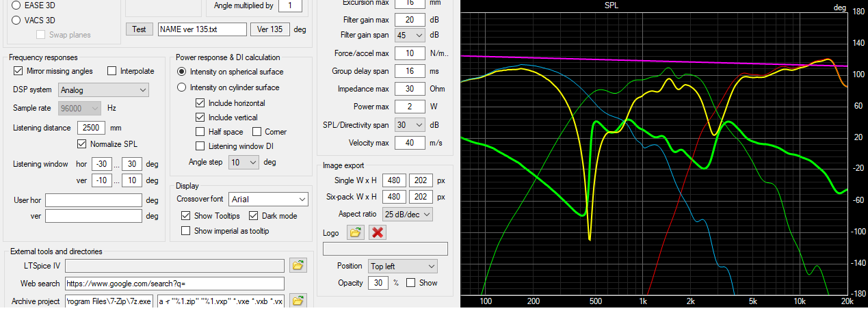868x328 pixels.
Task: Edit the Force/accel max field
Action: click(x=410, y=53)
